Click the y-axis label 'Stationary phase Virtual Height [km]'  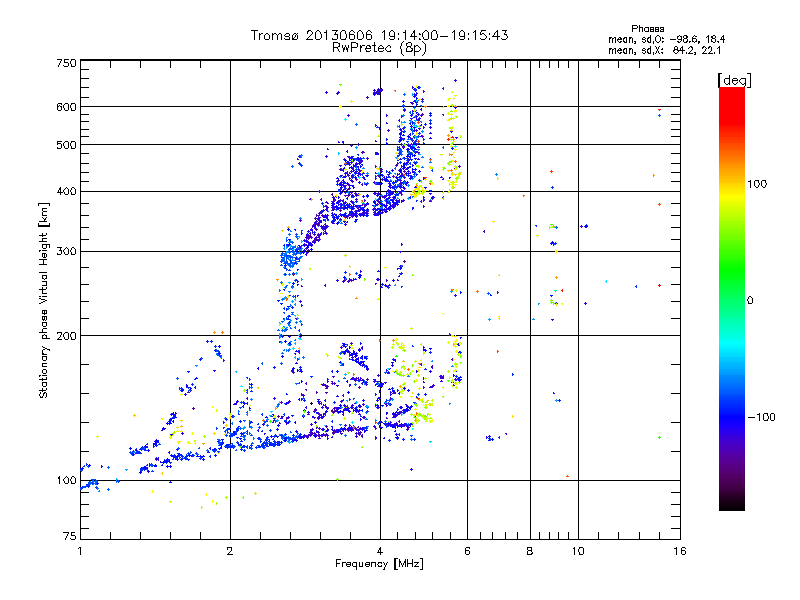click(43, 300)
